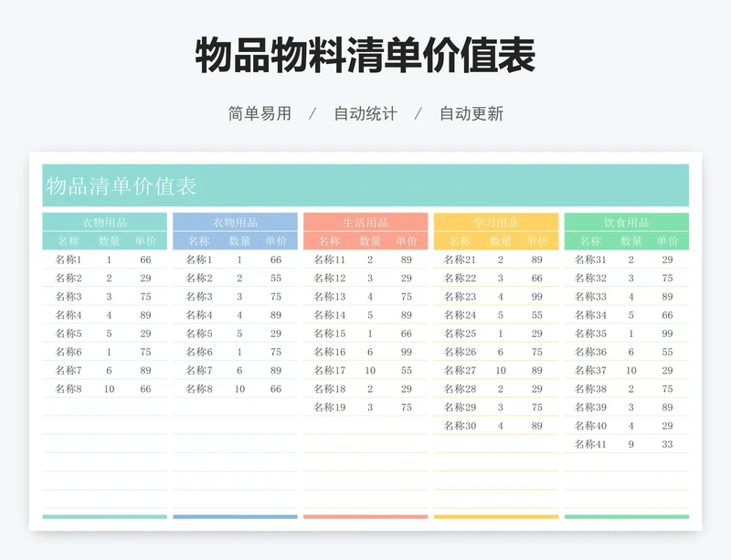Select cell 名称15
Viewport: 731px width, 560px height.
[x=330, y=333]
